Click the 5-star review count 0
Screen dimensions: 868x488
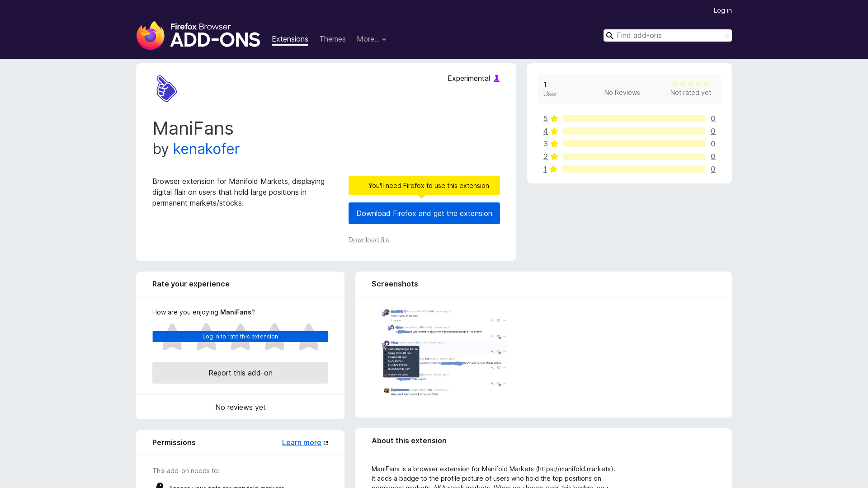pos(713,118)
